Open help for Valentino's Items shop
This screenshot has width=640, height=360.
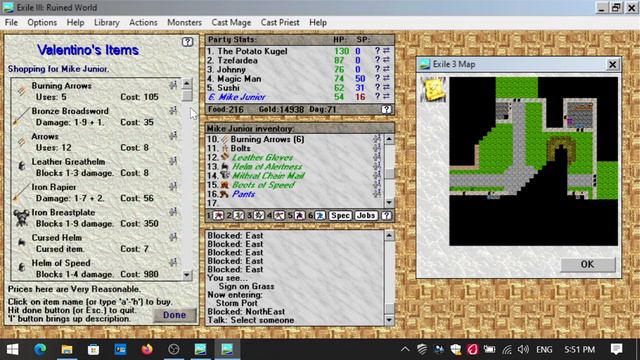tap(187, 42)
